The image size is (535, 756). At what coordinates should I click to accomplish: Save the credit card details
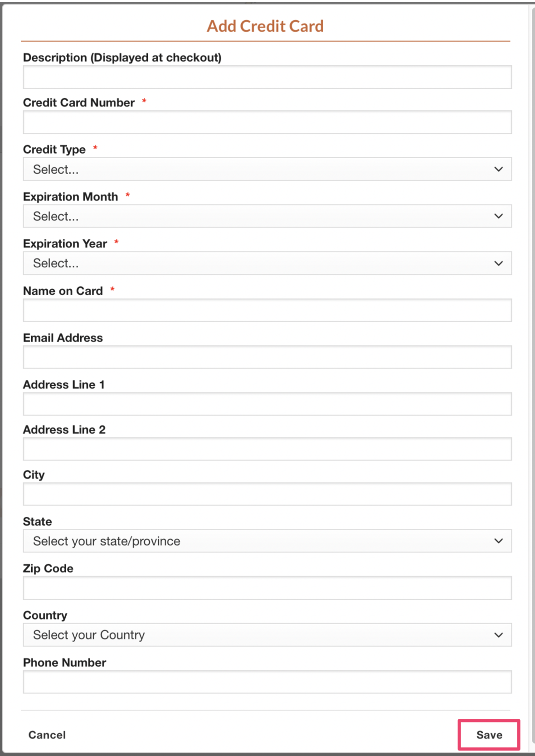pyautogui.click(x=489, y=735)
